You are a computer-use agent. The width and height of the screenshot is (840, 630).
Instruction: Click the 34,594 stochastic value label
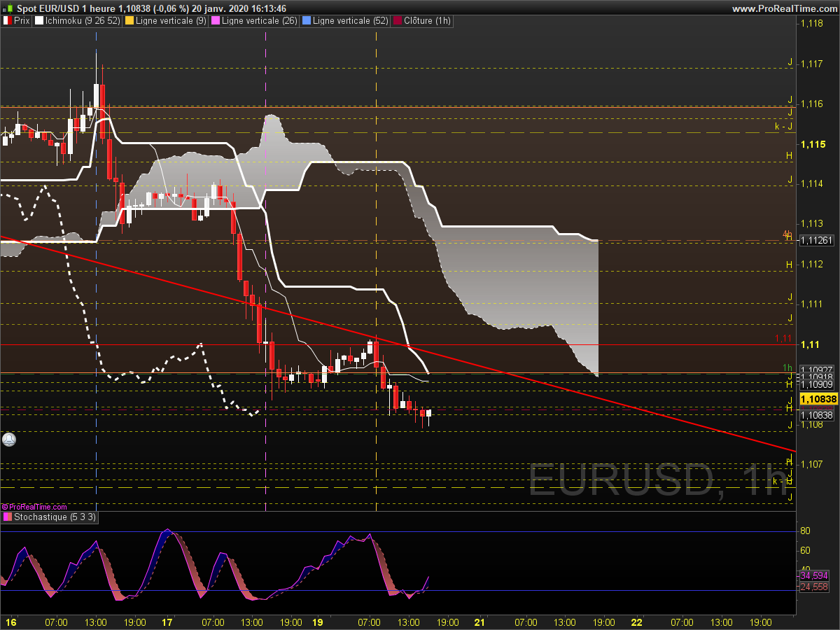(813, 575)
